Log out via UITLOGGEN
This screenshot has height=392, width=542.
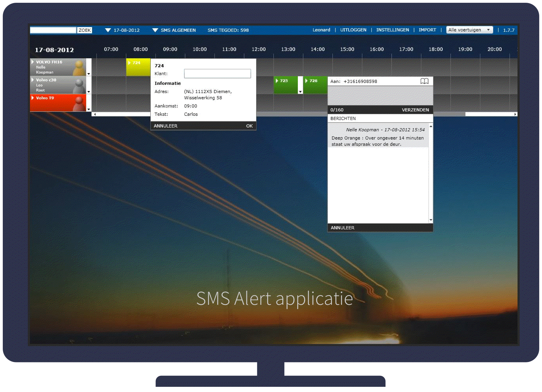(x=353, y=30)
